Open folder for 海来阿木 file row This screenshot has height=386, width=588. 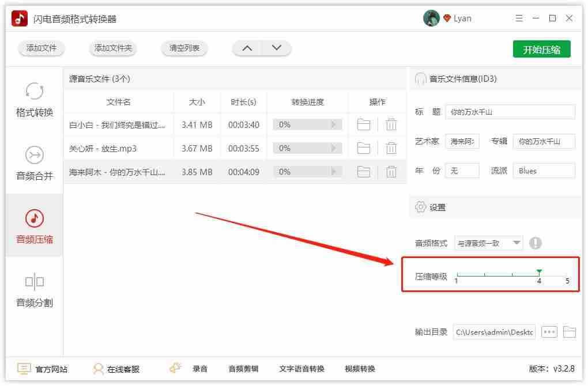(x=363, y=172)
